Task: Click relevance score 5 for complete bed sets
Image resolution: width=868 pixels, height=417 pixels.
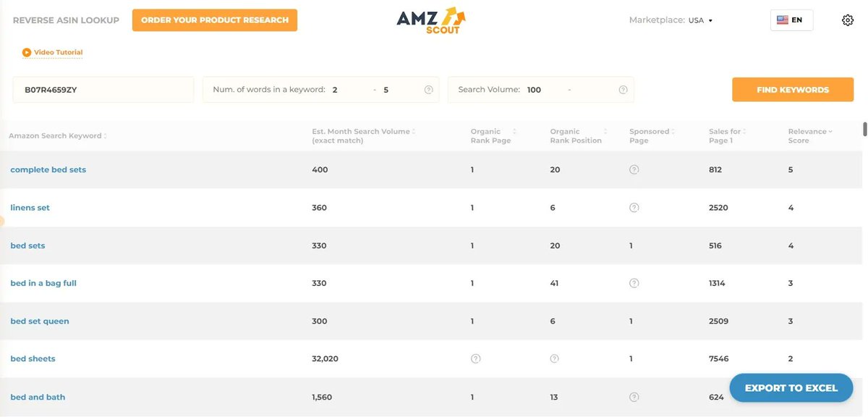Action: (791, 169)
